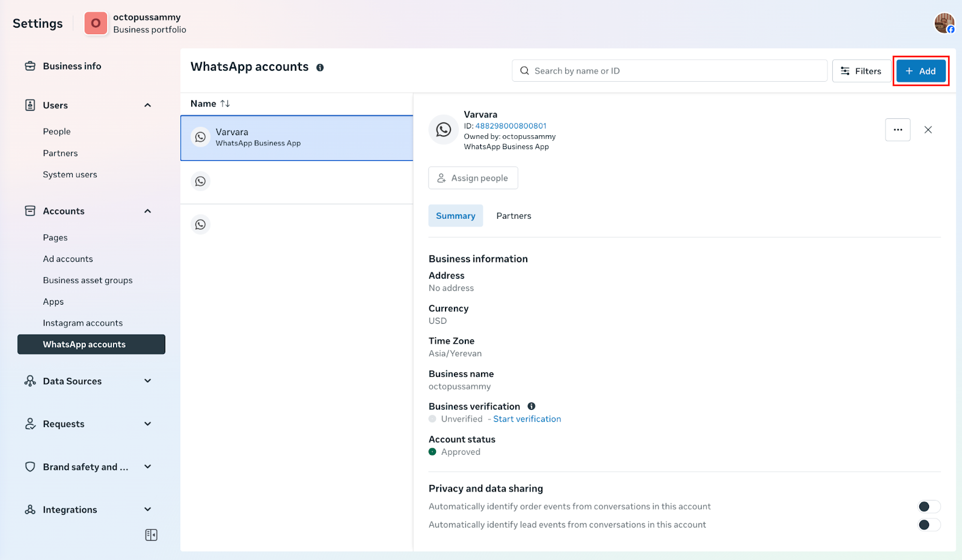Switch to the Partners tab
The height and width of the screenshot is (560, 962).
click(x=513, y=216)
